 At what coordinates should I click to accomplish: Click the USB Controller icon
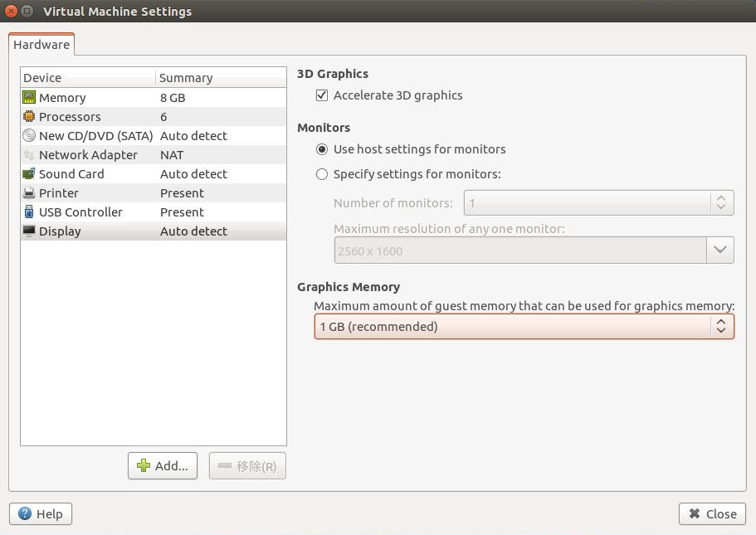pos(29,212)
